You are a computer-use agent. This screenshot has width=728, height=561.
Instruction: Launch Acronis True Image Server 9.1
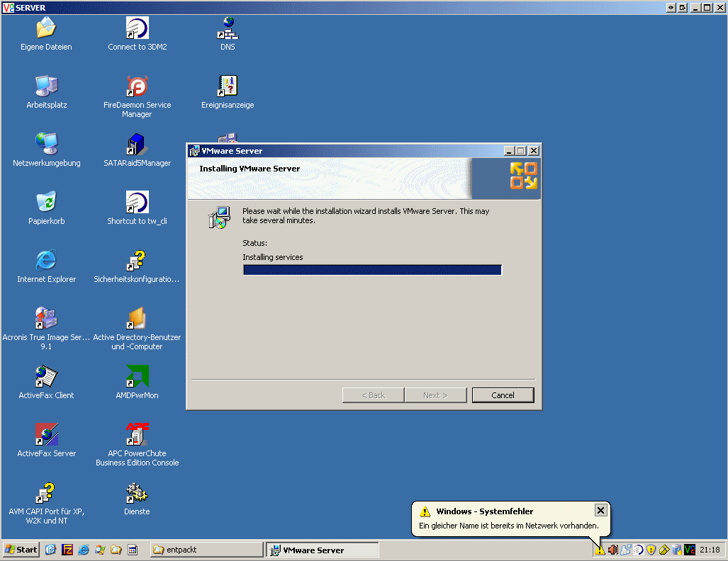tap(46, 317)
